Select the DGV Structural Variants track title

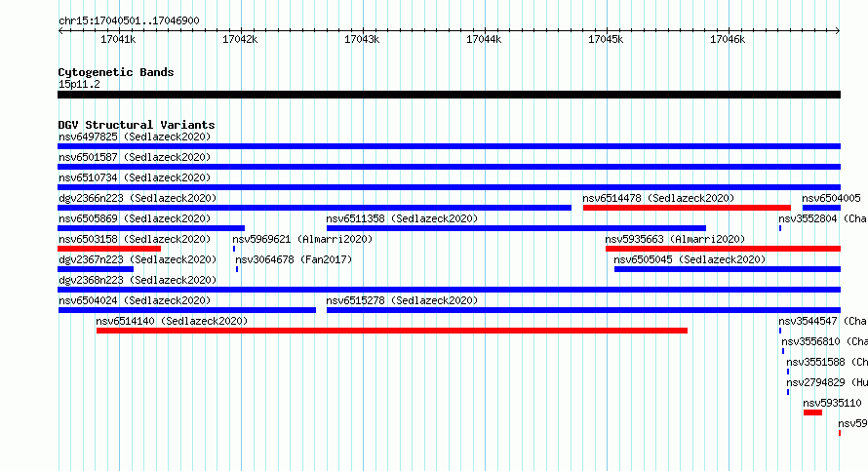pos(137,125)
